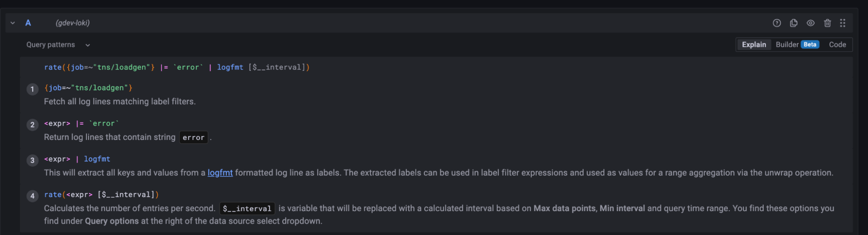The image size is (868, 235).
Task: Toggle query A visibility eye icon
Action: (810, 23)
